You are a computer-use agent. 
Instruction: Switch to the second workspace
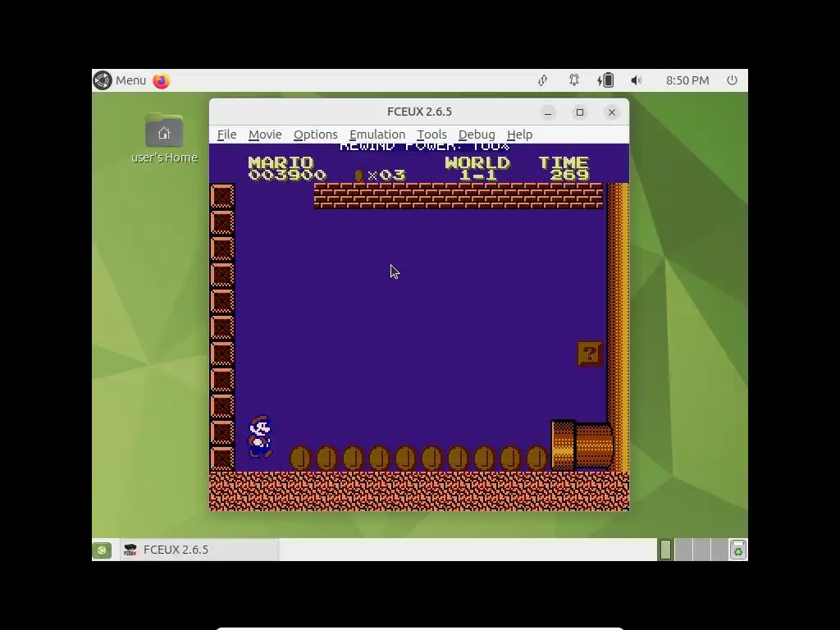pyautogui.click(x=683, y=550)
